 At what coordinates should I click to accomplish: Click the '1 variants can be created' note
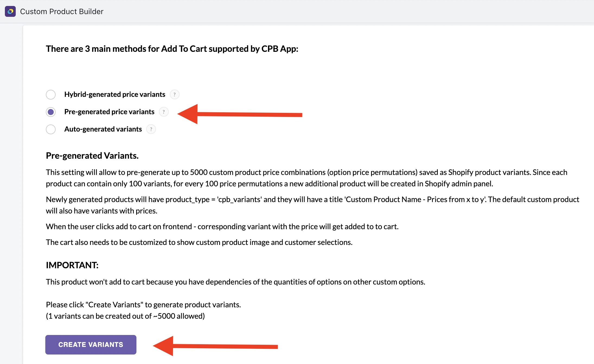[125, 316]
